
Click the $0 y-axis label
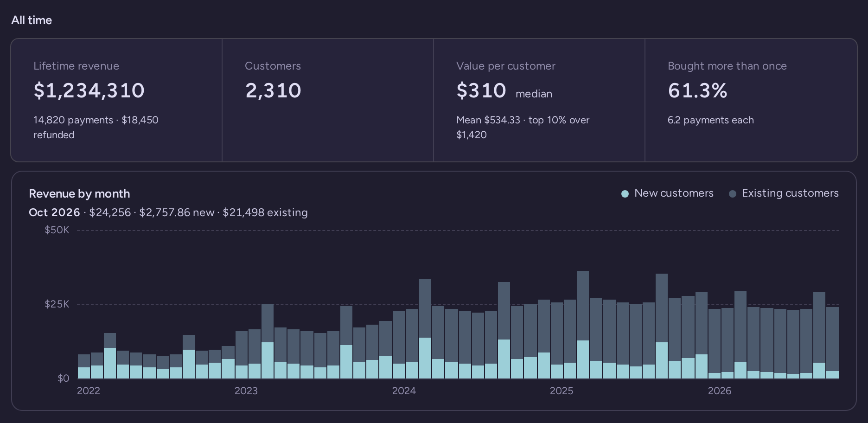pyautogui.click(x=64, y=378)
